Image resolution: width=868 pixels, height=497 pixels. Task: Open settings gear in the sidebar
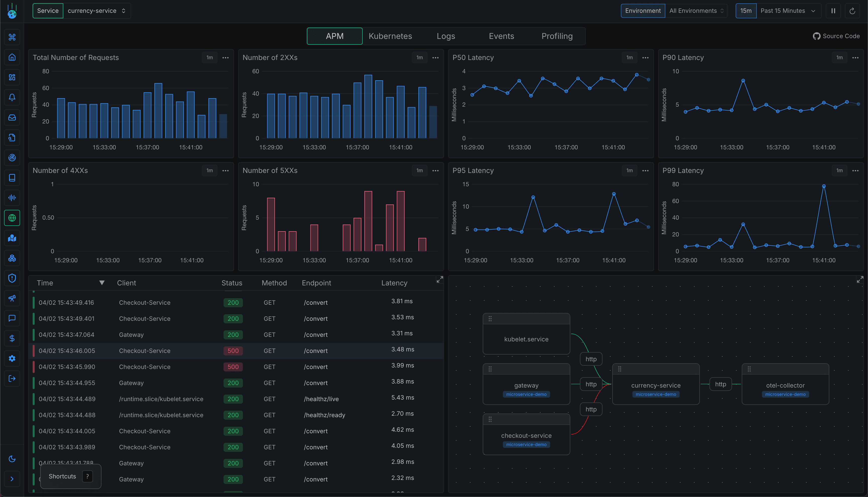click(x=12, y=358)
